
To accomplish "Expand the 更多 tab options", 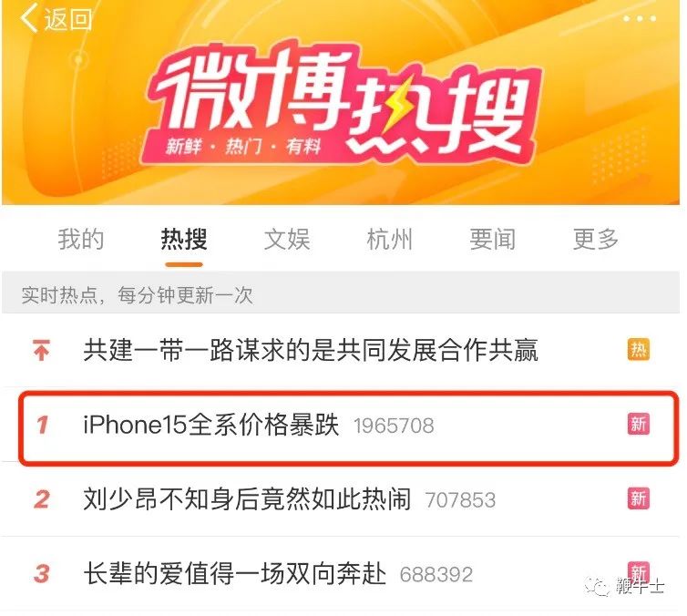I will [595, 240].
